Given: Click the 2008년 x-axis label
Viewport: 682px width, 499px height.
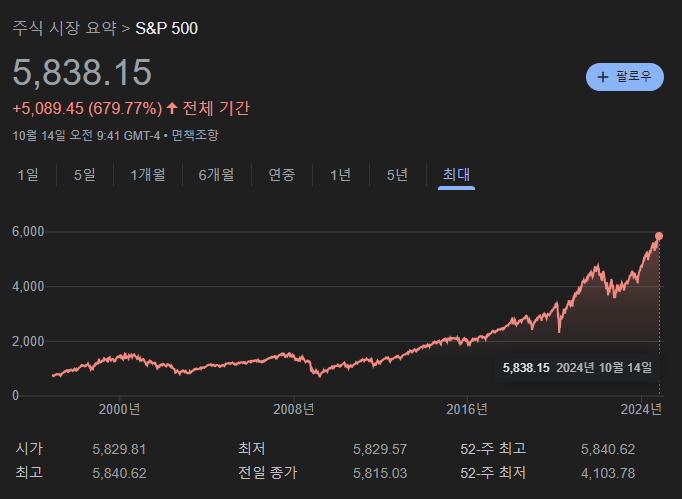Looking at the screenshot, I should click(x=294, y=409).
